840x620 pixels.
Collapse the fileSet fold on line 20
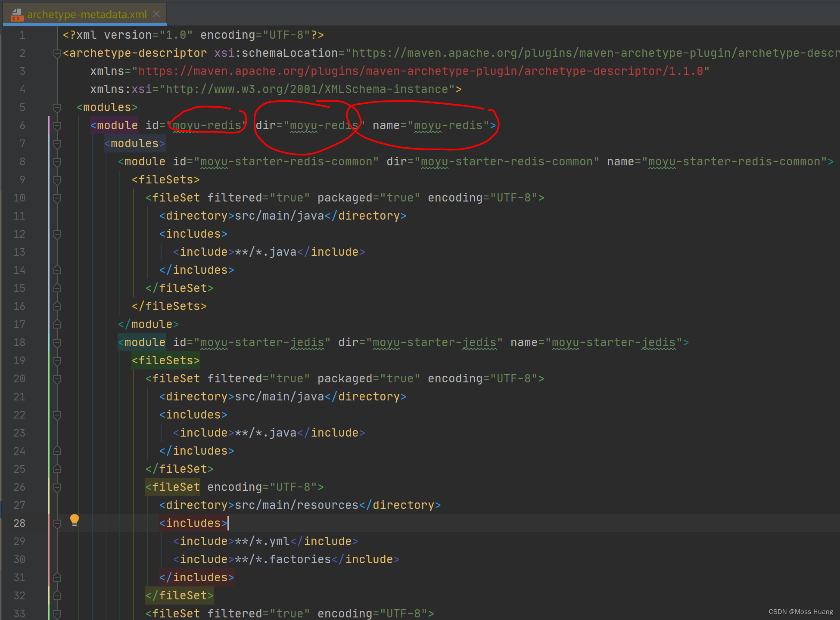[x=57, y=378]
